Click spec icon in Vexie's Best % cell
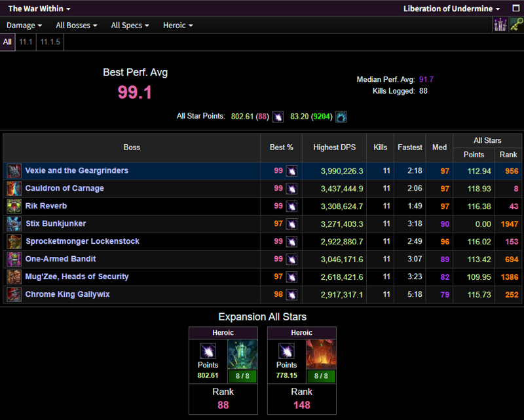The height and width of the screenshot is (420, 524). pos(291,171)
